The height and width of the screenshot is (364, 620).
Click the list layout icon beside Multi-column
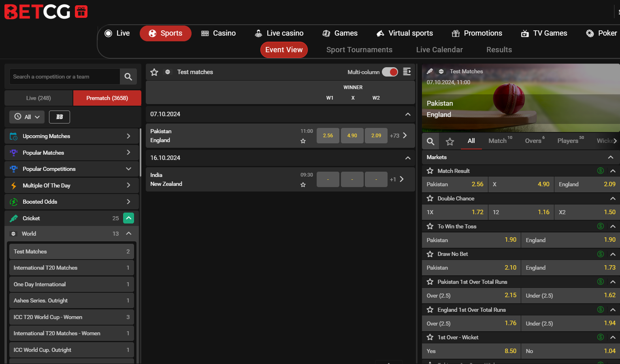point(407,72)
